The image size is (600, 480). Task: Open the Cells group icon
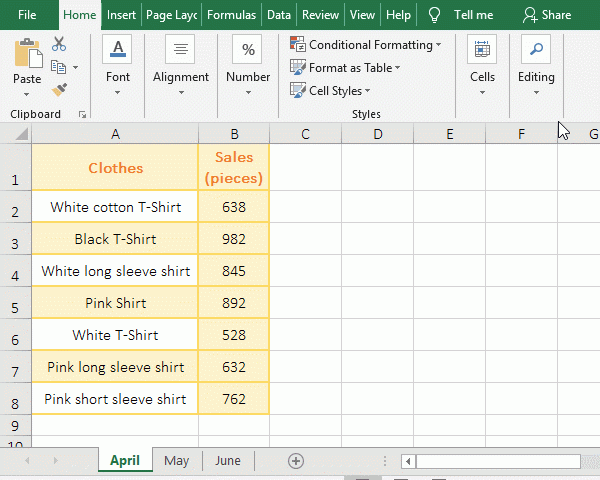[x=482, y=49]
